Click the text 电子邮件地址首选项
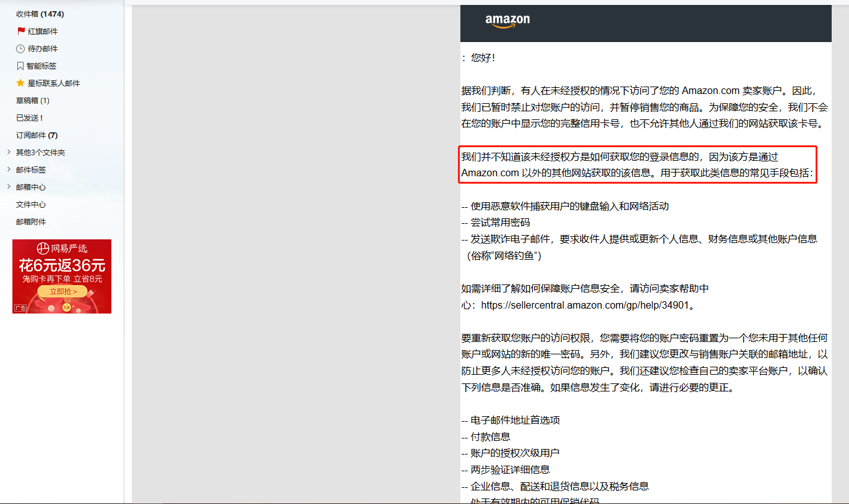Image resolution: width=849 pixels, height=504 pixels. (x=515, y=420)
